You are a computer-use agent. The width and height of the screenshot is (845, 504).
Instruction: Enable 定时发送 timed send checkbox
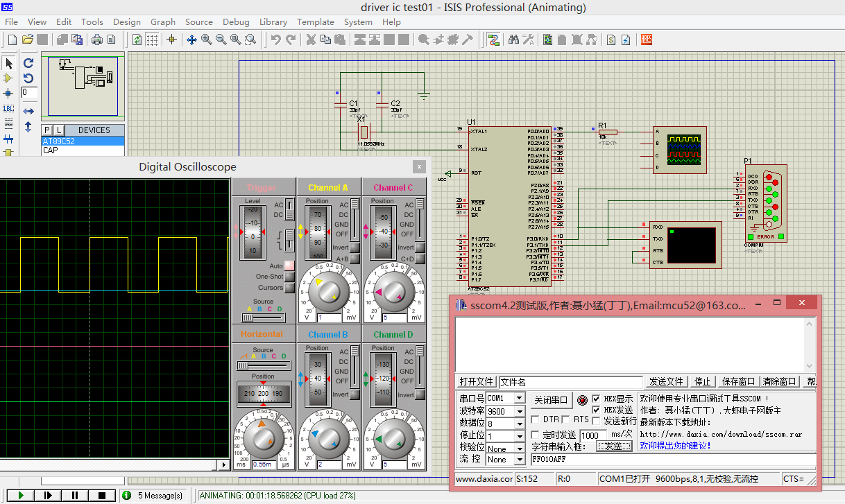pyautogui.click(x=535, y=435)
